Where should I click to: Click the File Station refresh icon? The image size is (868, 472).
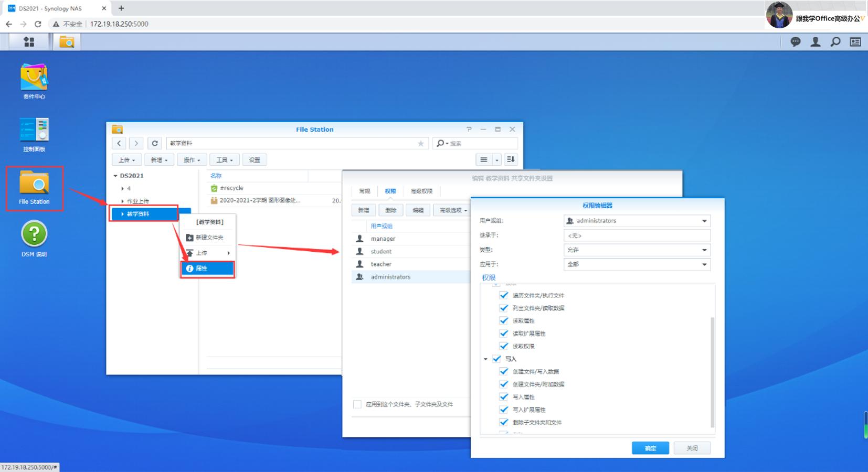[x=155, y=143]
